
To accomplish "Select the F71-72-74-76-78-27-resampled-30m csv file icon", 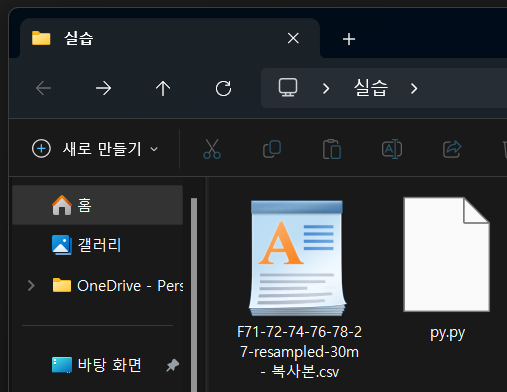I will (297, 258).
